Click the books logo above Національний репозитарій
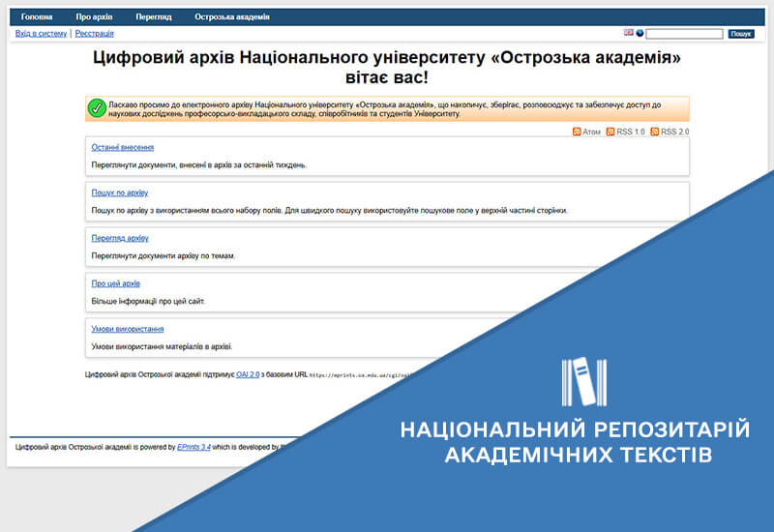This screenshot has height=532, width=774. tap(584, 382)
